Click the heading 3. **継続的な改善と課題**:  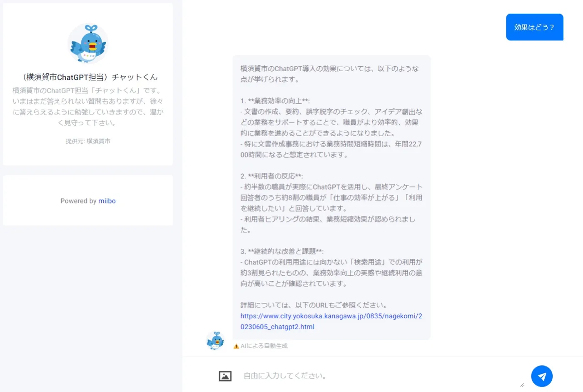[282, 252]
